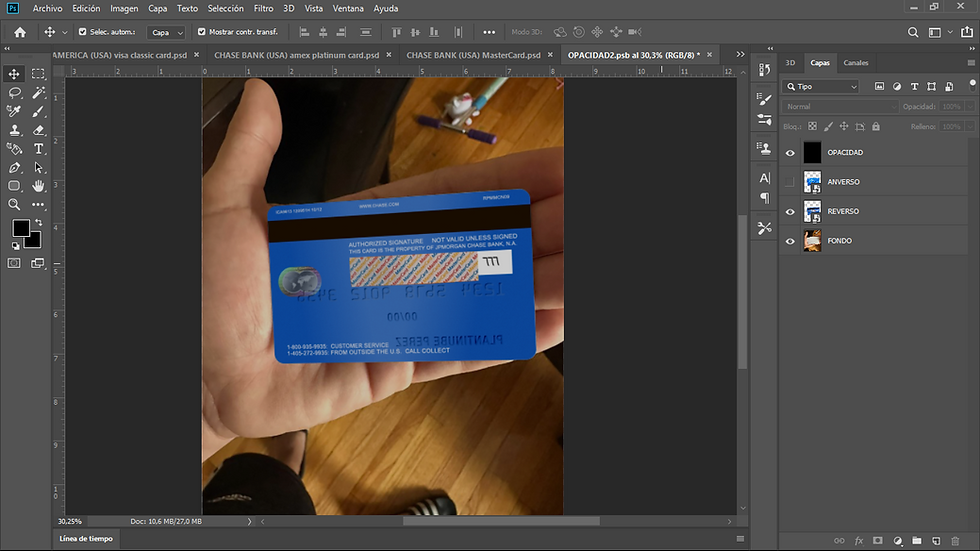Select the Move tool
This screenshot has height=551, width=980.
(x=14, y=74)
